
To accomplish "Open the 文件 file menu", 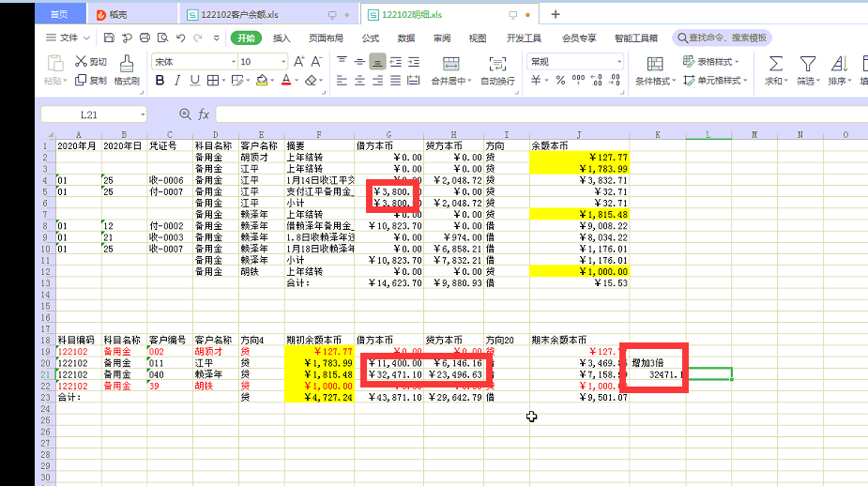I will [x=68, y=38].
